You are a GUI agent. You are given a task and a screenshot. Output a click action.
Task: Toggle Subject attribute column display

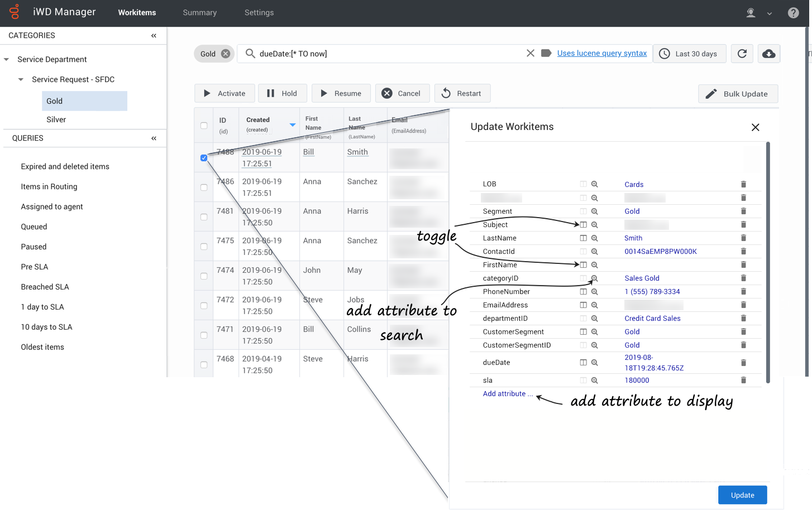583,225
